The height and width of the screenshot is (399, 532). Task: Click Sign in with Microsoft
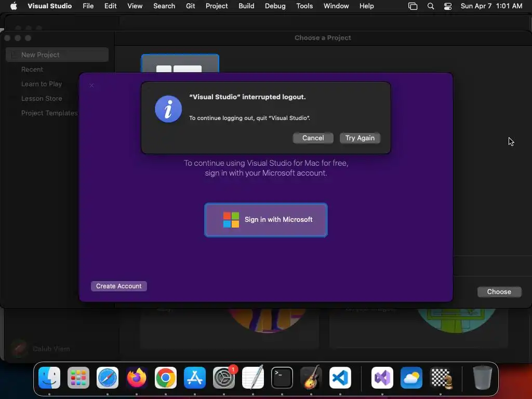265,220
